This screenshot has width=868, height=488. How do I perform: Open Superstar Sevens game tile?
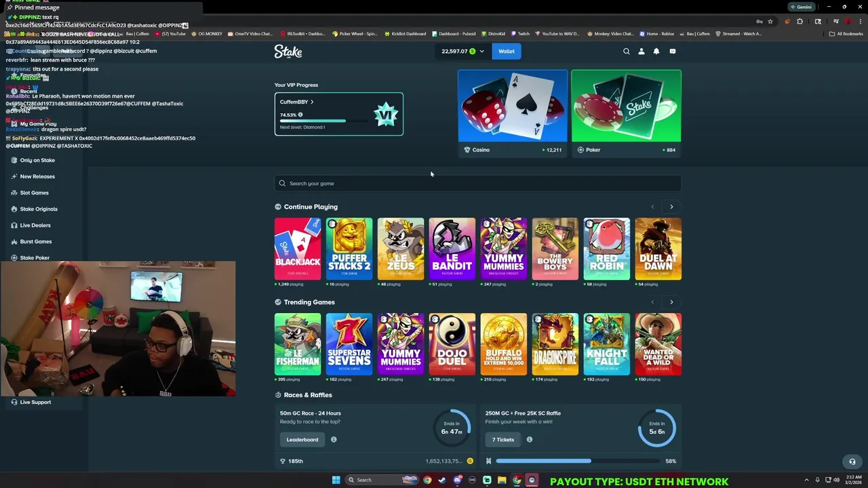[349, 344]
